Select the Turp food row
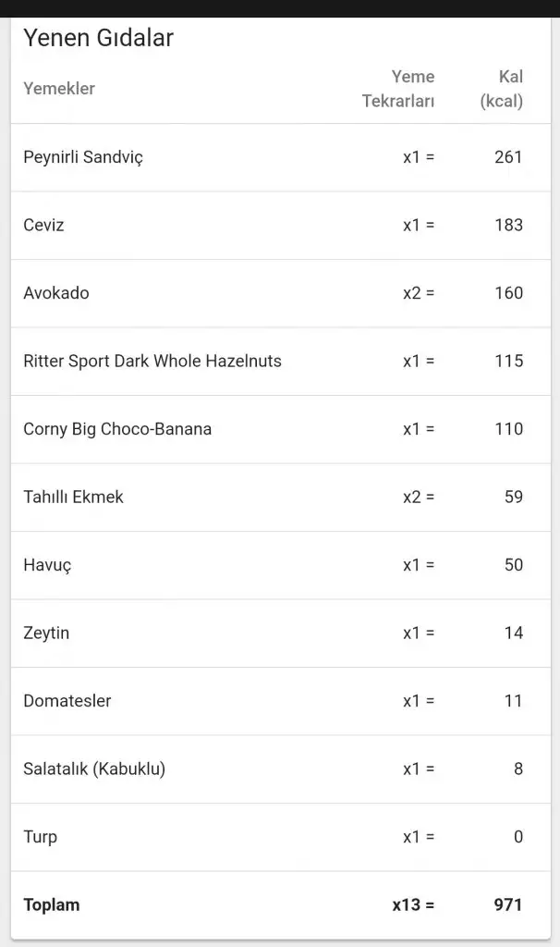Screen dimensions: 560x947 [40, 837]
